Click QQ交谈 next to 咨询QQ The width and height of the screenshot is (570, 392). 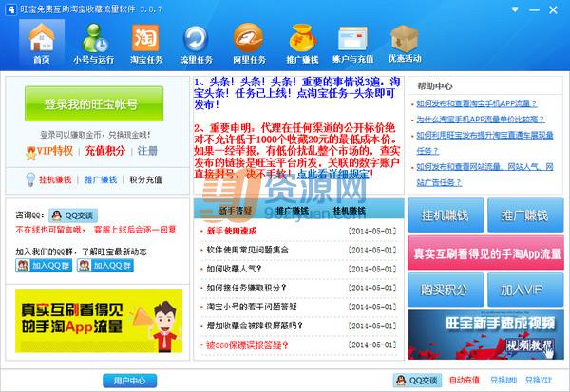(73, 215)
